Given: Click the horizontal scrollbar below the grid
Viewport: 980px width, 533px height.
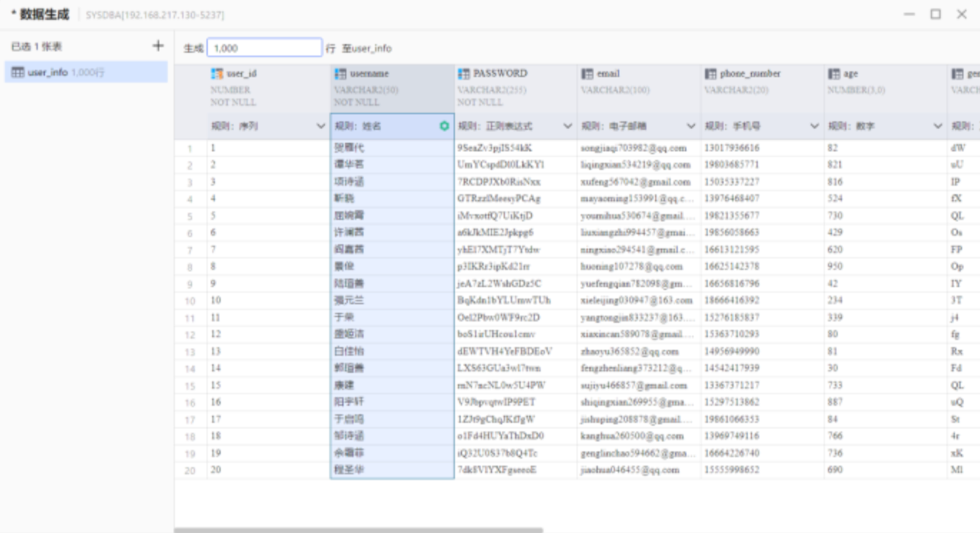Looking at the screenshot, I should click(x=359, y=530).
